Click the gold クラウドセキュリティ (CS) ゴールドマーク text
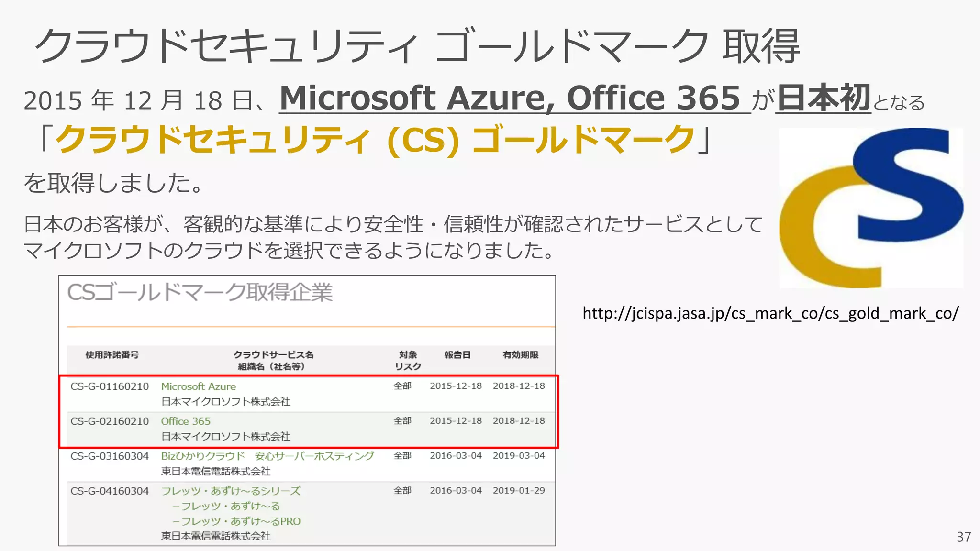Viewport: 980px width, 551px height. click(376, 140)
